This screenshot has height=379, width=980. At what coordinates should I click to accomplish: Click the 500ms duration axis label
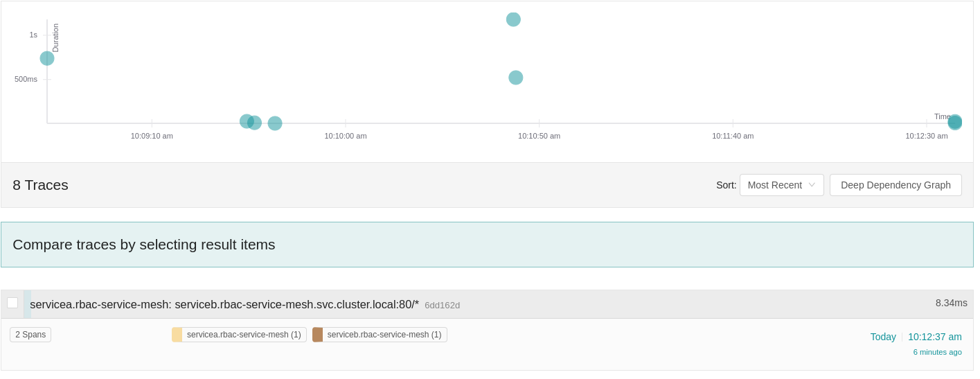[26, 79]
